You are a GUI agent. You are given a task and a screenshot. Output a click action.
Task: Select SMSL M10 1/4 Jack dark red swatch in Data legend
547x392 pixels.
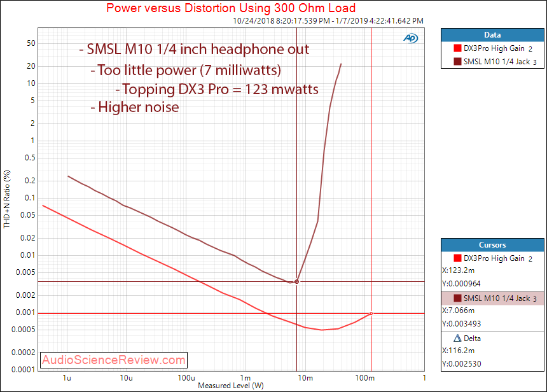[457, 62]
